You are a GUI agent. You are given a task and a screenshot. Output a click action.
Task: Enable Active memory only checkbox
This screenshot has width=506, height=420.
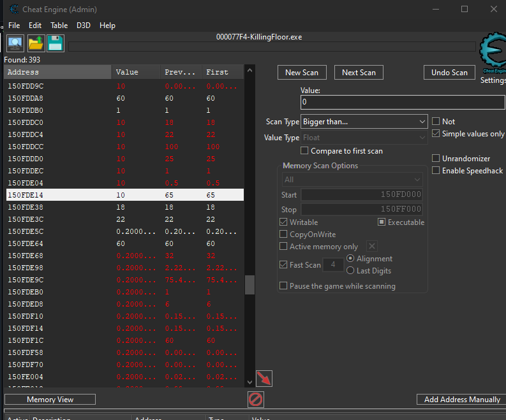(x=283, y=246)
